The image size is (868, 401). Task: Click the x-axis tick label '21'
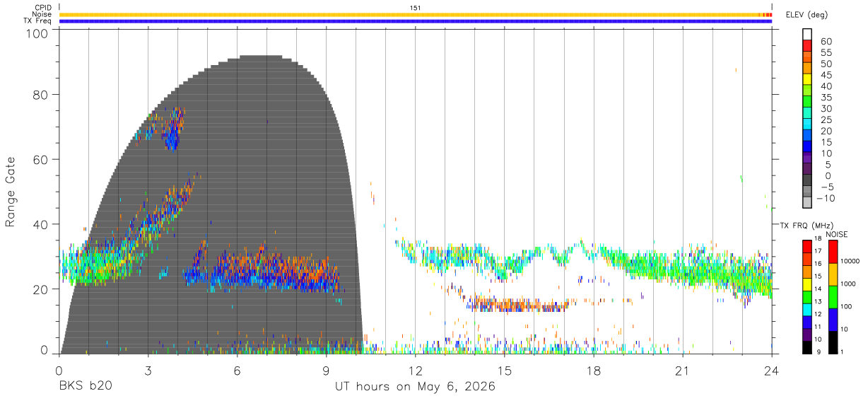(683, 370)
